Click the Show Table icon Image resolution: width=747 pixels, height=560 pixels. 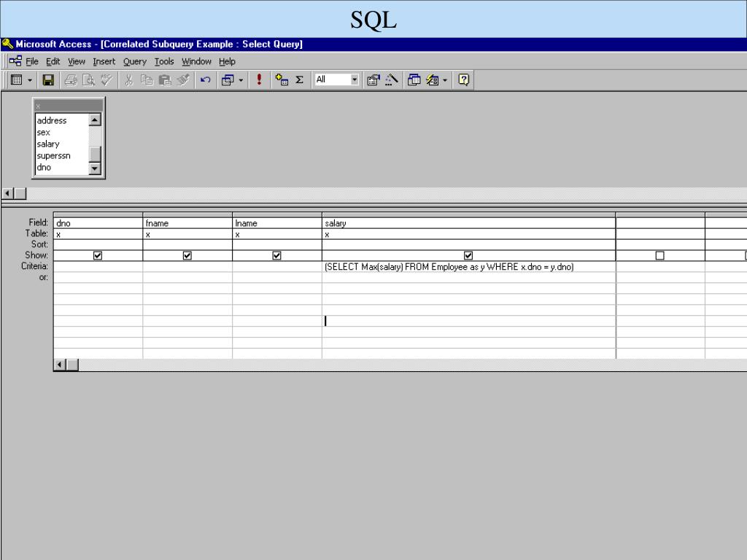pyautogui.click(x=282, y=80)
